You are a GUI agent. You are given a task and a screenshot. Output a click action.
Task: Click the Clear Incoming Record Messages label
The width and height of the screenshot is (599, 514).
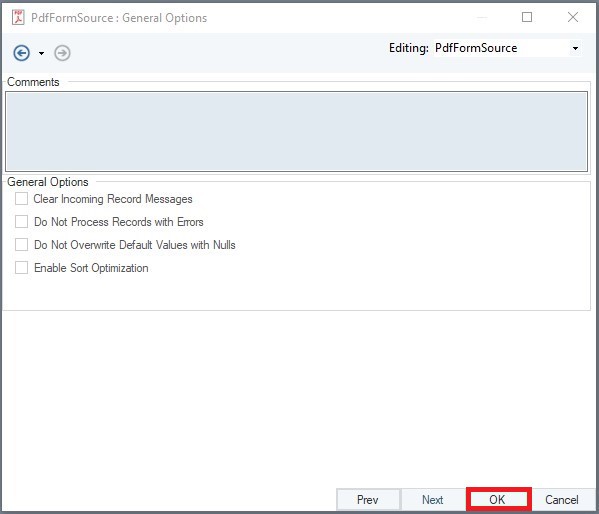point(113,199)
